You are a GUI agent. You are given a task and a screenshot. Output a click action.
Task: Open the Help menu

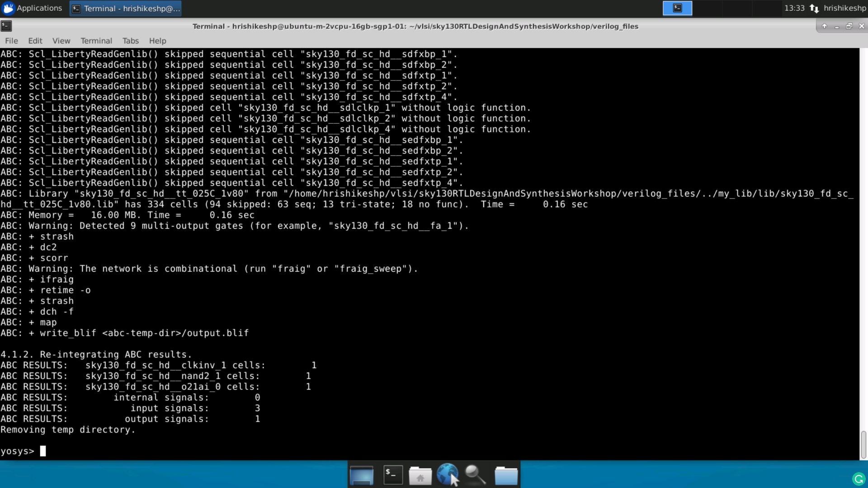tap(157, 41)
